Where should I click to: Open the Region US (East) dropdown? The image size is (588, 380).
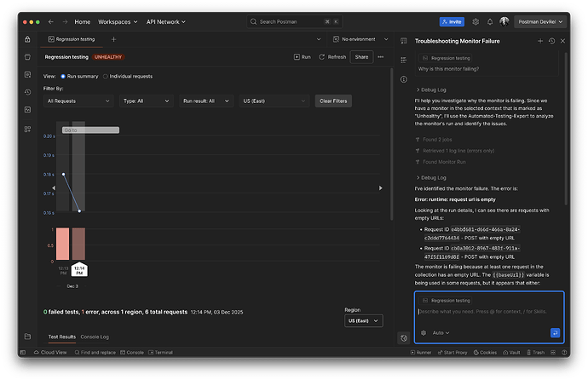coord(363,320)
